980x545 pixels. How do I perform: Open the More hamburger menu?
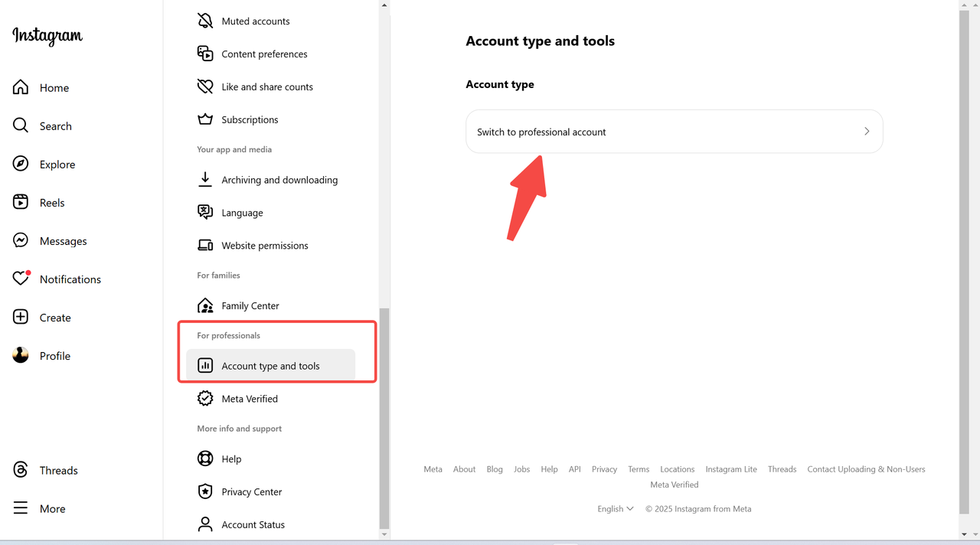click(x=21, y=508)
